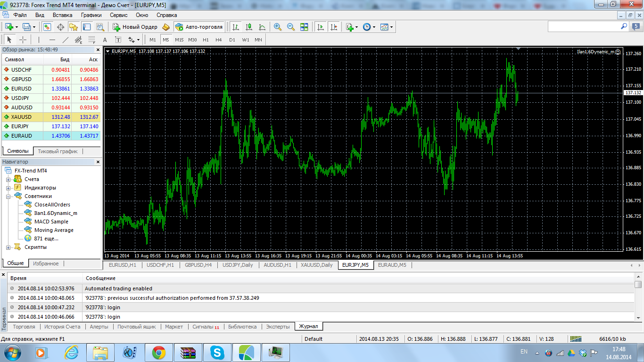Toggle the Data Window crosshair-target icon
The width and height of the screenshot is (644, 362).
[x=60, y=27]
